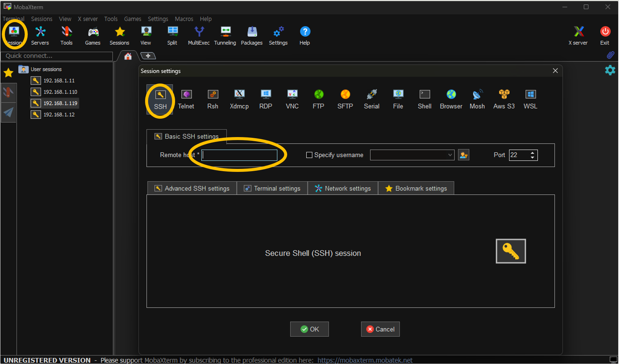Click the Session toolbar icon

point(14,36)
